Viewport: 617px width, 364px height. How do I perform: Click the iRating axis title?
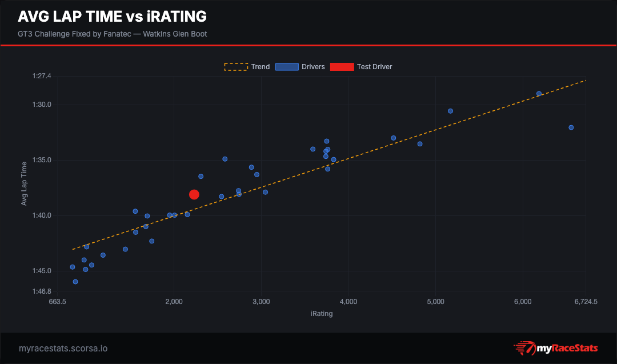[322, 314]
